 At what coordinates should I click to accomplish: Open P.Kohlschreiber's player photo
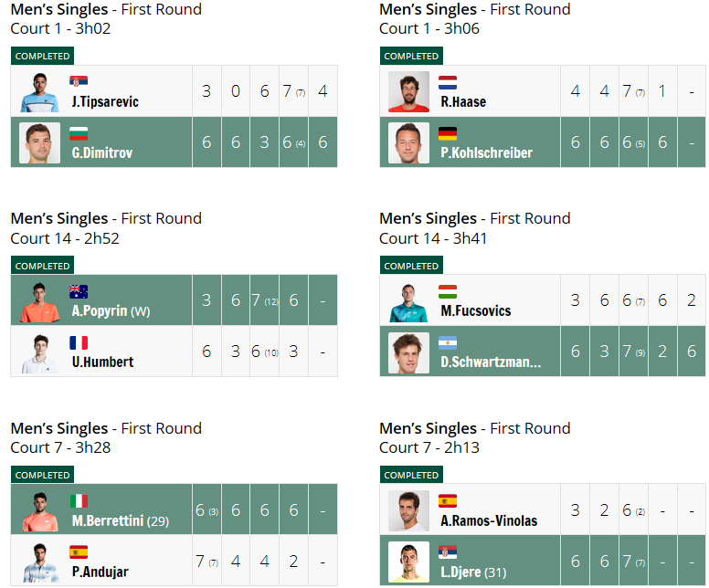coord(408,142)
